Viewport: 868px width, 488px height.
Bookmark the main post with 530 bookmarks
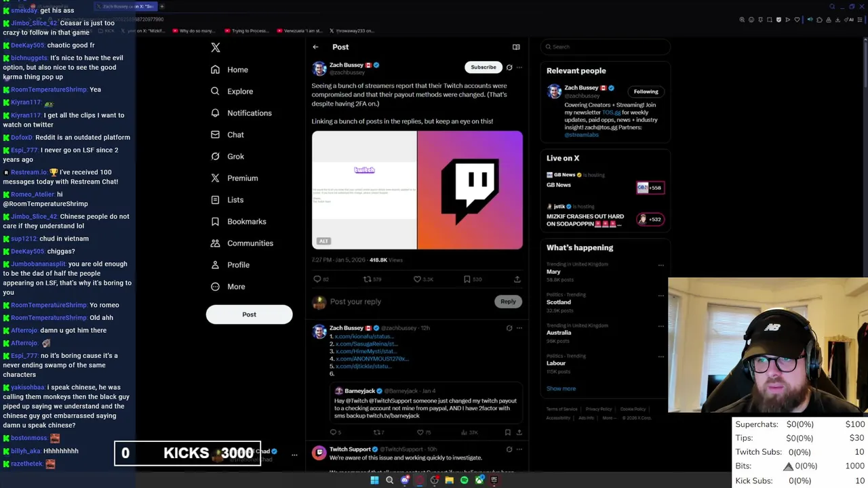tap(473, 279)
